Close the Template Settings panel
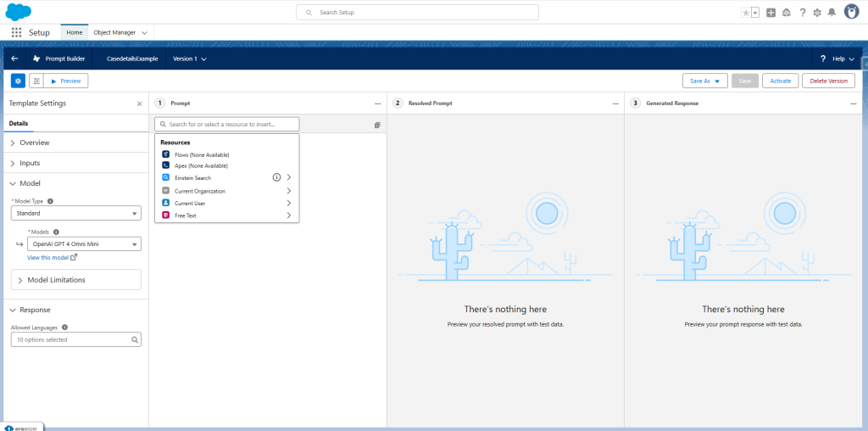The width and height of the screenshot is (868, 431). click(x=140, y=104)
